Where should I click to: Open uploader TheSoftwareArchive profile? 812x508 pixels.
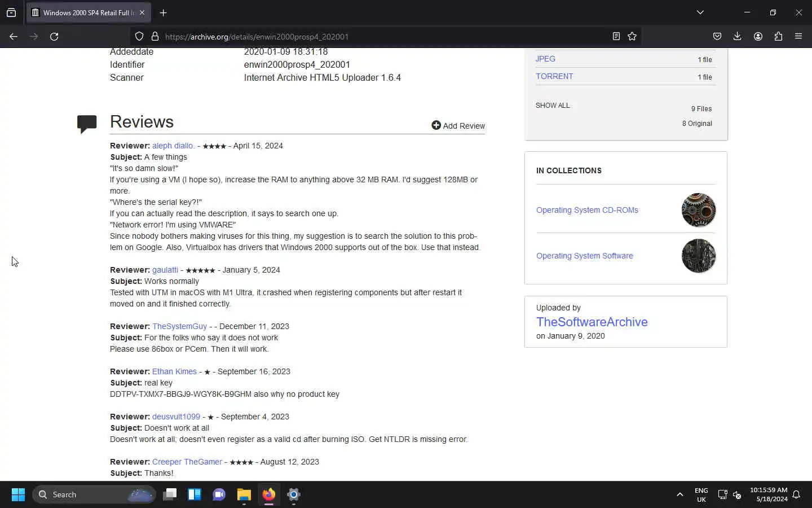click(x=592, y=322)
